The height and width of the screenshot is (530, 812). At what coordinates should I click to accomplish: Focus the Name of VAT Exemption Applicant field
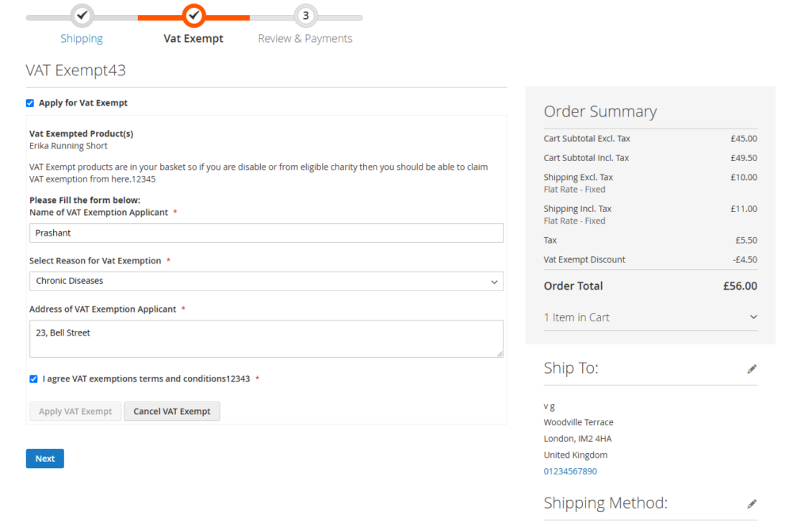point(266,233)
